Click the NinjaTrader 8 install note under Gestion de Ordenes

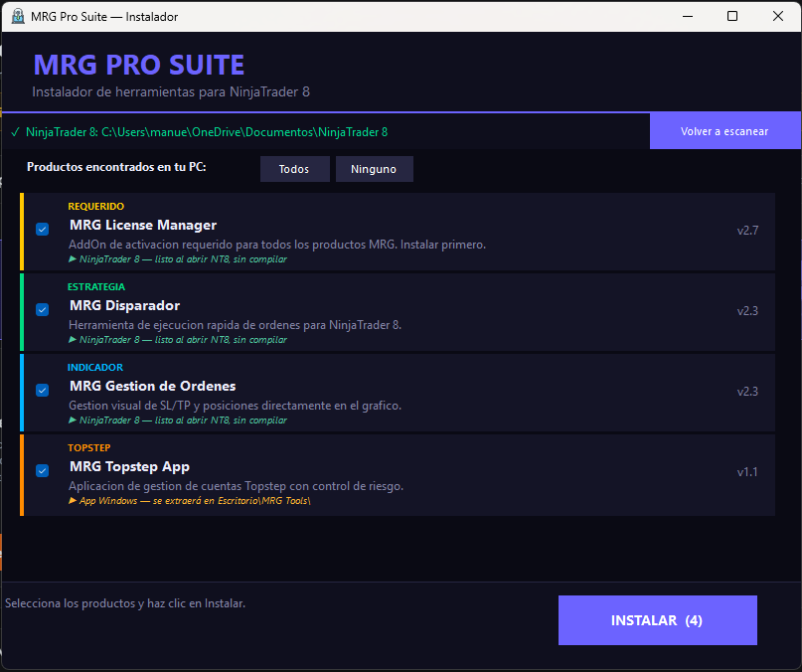pos(178,420)
